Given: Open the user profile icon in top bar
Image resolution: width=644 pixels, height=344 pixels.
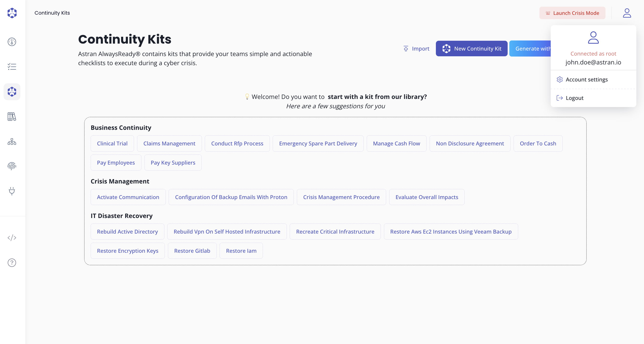Looking at the screenshot, I should tap(627, 13).
